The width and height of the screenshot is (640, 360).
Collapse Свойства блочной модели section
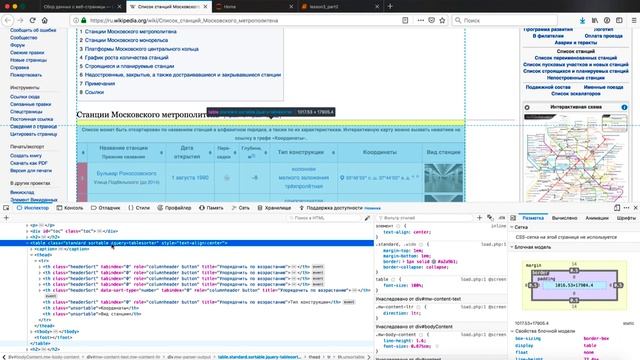512,331
